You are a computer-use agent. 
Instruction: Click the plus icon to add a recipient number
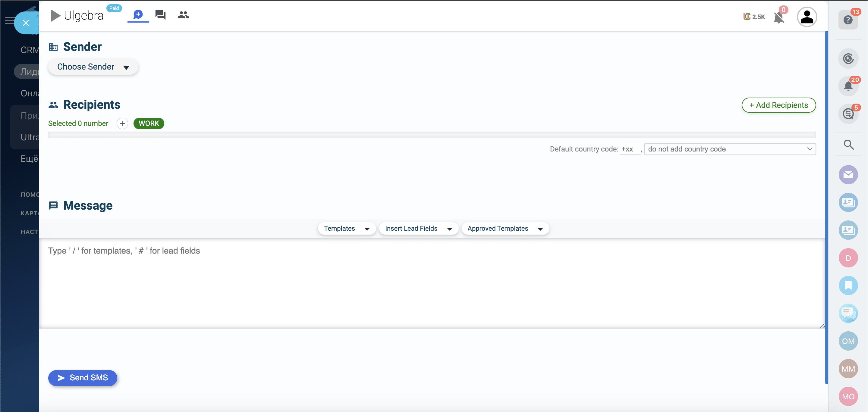tap(122, 123)
